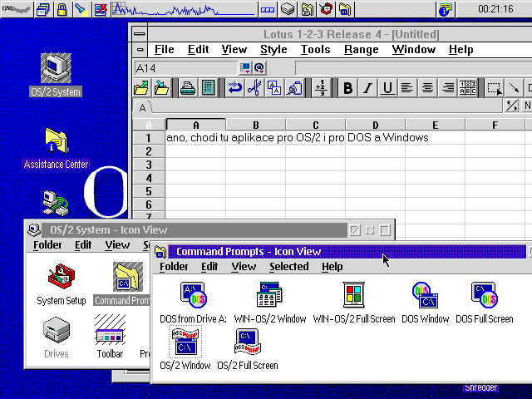This screenshot has width=532, height=399.
Task: Toggle Underline formatting in Lotus
Action: pyautogui.click(x=387, y=88)
